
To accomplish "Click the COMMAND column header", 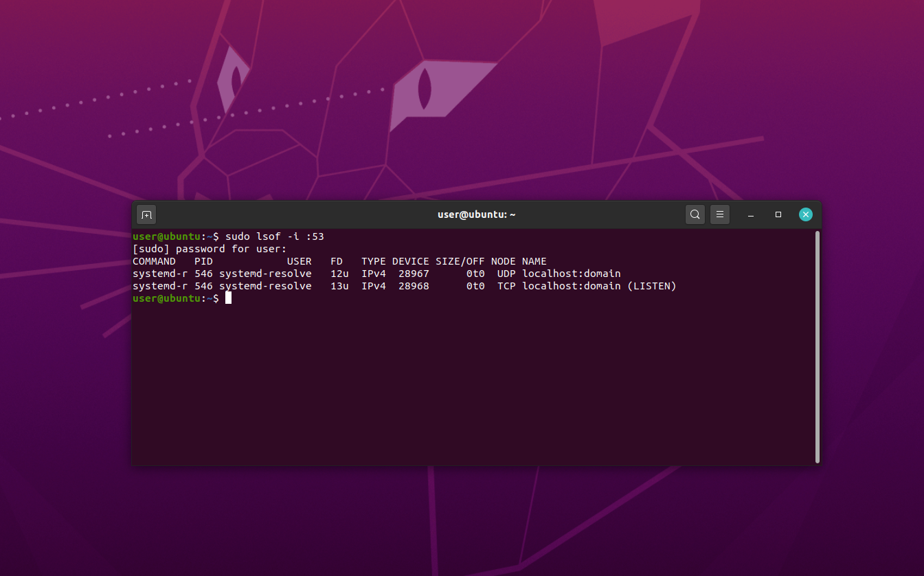I will click(154, 261).
